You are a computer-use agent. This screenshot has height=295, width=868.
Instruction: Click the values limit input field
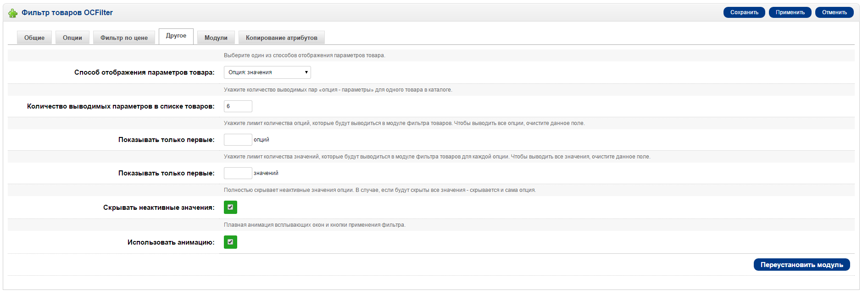pyautogui.click(x=238, y=173)
